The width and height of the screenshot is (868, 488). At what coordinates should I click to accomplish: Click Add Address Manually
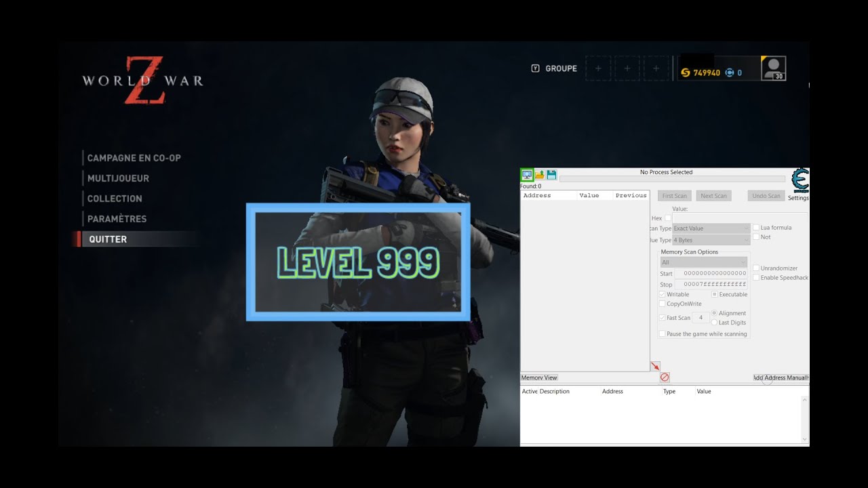coord(781,378)
